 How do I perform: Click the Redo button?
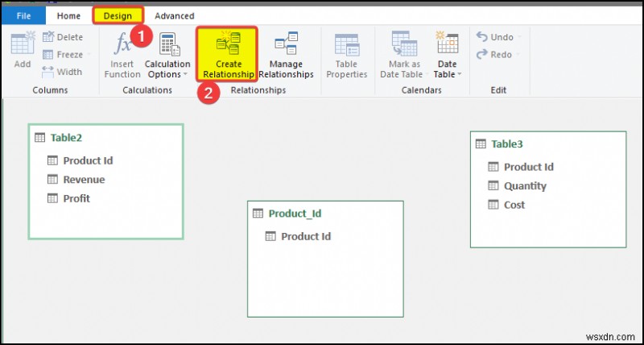point(495,54)
